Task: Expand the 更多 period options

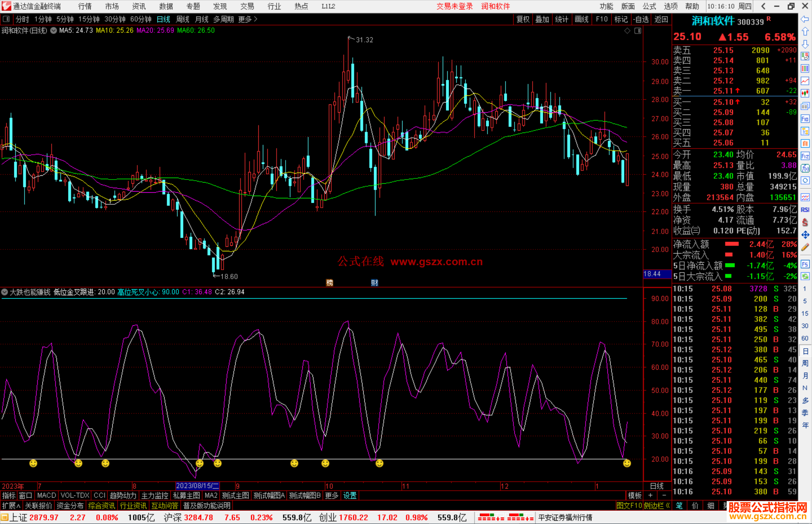Action: point(248,19)
